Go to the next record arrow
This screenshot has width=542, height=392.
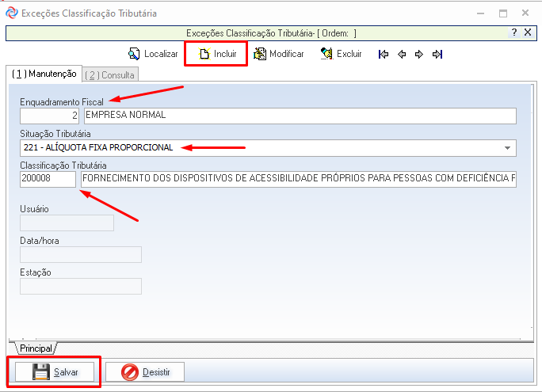point(419,55)
